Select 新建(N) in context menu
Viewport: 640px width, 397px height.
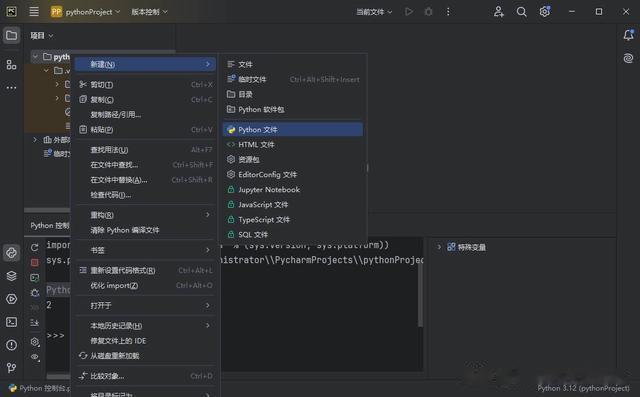pyautogui.click(x=145, y=64)
